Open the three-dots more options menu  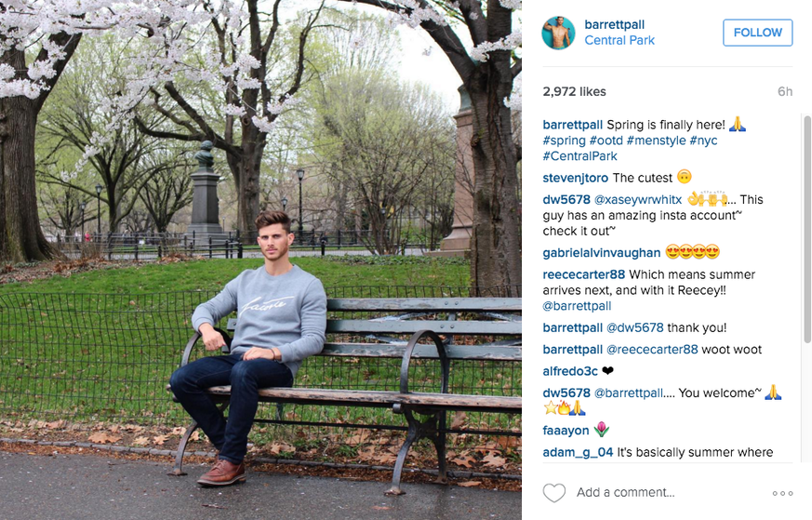coord(782,493)
